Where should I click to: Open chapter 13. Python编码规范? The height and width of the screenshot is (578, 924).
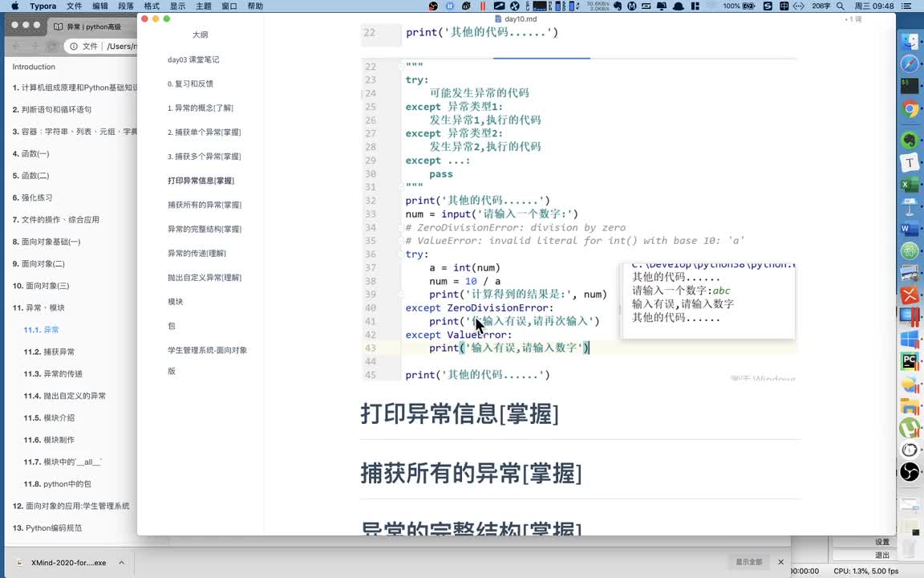tap(47, 528)
